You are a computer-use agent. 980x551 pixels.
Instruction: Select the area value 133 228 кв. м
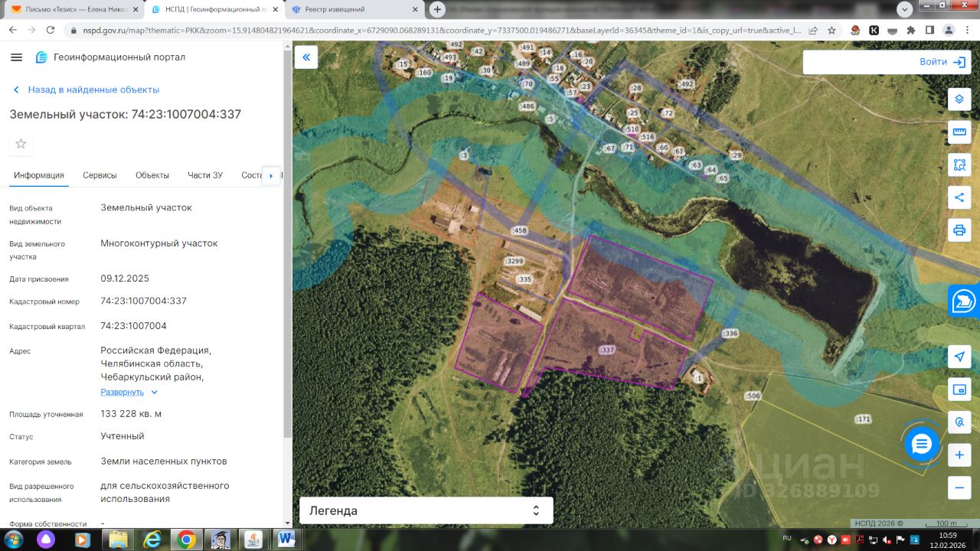pos(131,414)
